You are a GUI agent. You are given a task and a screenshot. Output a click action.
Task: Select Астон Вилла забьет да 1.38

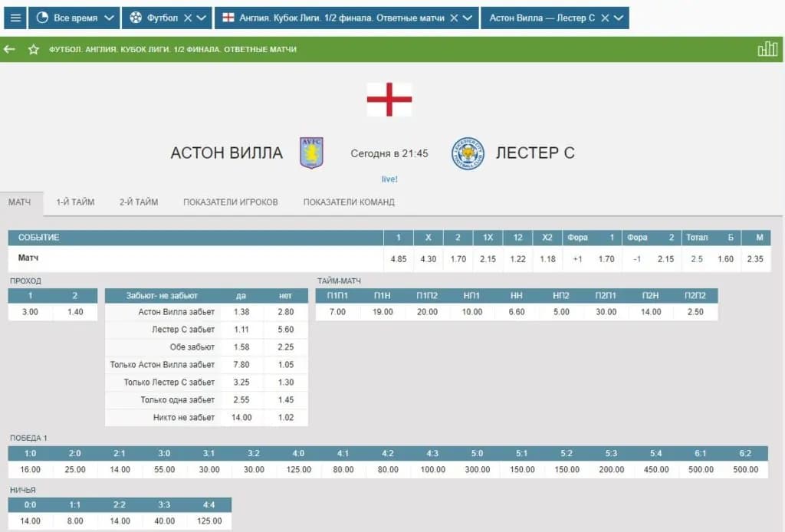pyautogui.click(x=241, y=312)
